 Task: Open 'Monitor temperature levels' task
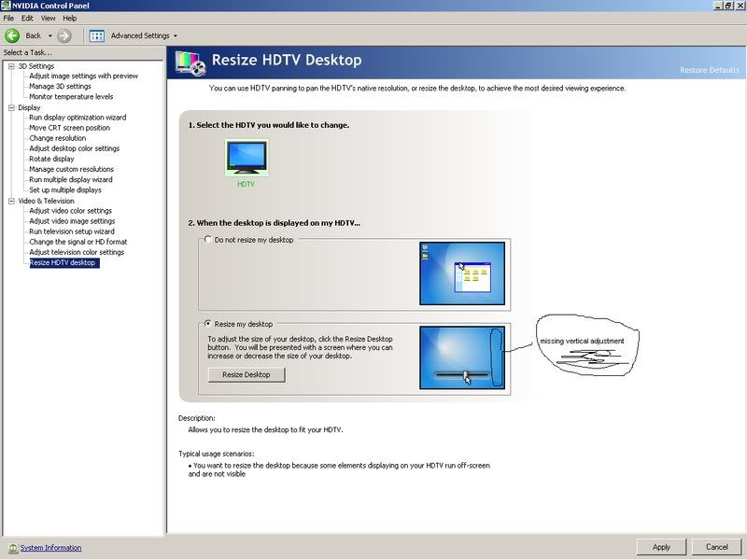(x=71, y=97)
